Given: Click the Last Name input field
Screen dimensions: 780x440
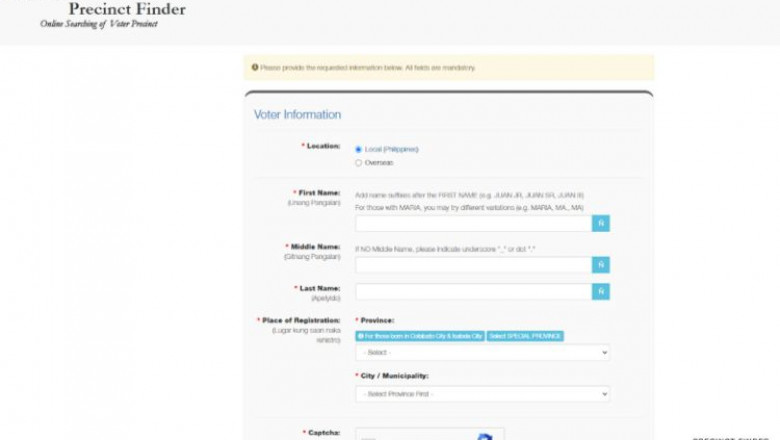Looking at the screenshot, I should click(474, 291).
